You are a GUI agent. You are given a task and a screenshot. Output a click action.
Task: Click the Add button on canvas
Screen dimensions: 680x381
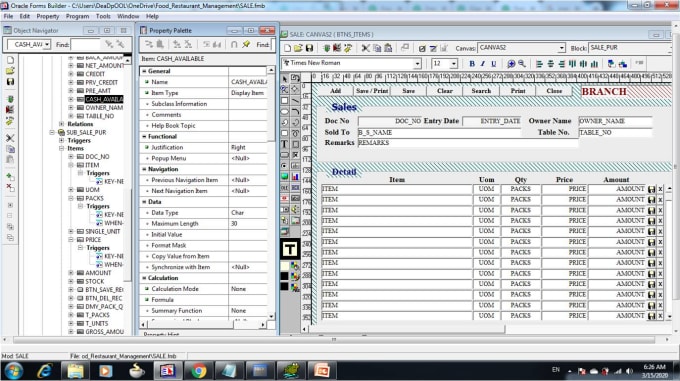335,91
